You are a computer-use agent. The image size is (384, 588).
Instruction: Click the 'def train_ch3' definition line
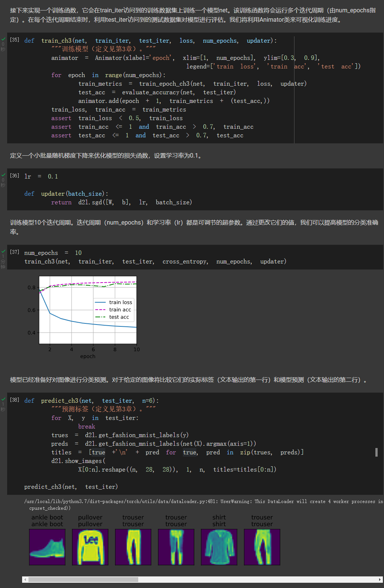coord(151,40)
